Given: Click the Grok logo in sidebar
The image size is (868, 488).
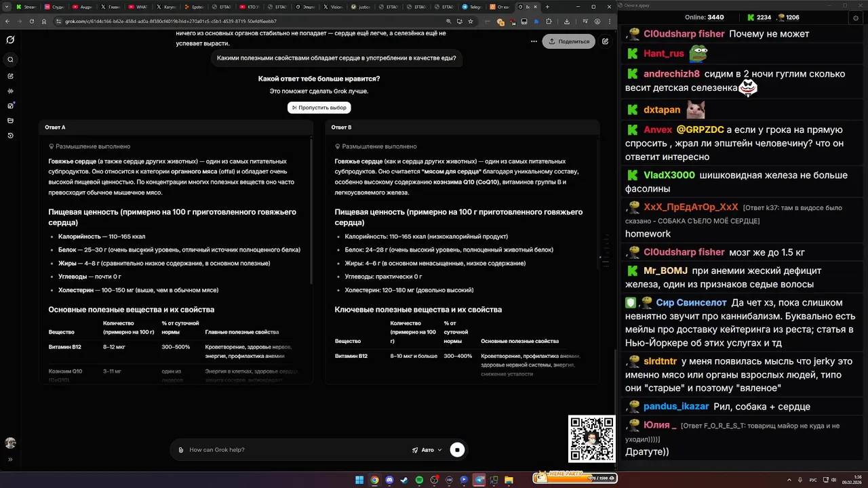Looking at the screenshot, I should click(10, 40).
